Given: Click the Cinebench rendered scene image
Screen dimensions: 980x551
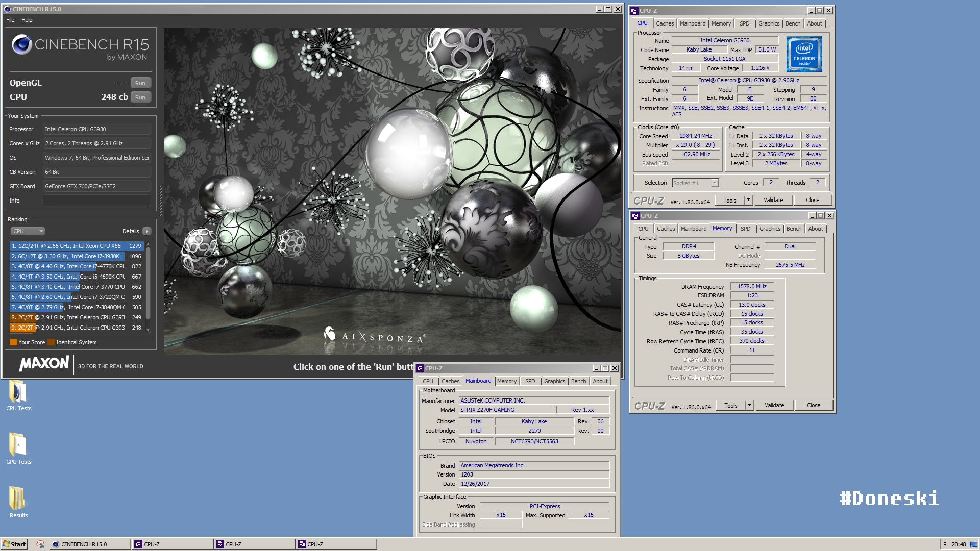Looking at the screenshot, I should tap(393, 191).
